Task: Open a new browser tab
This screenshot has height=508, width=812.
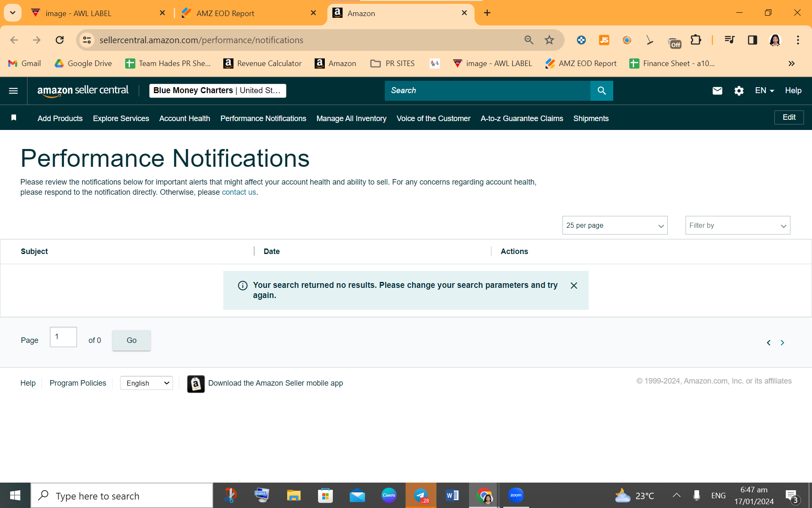Action: point(487,13)
